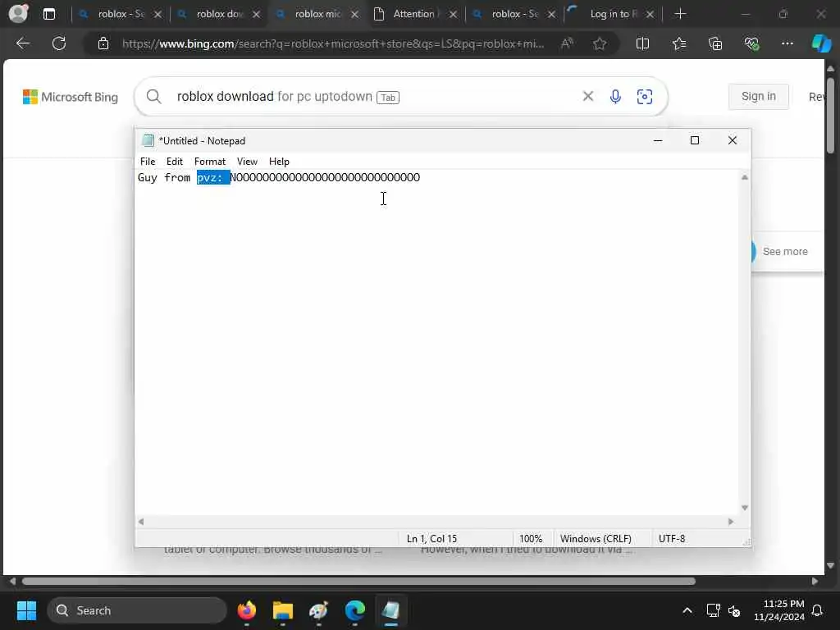Viewport: 840px width, 630px height.
Task: Close the 'Log in to R' tab
Action: 650,15
